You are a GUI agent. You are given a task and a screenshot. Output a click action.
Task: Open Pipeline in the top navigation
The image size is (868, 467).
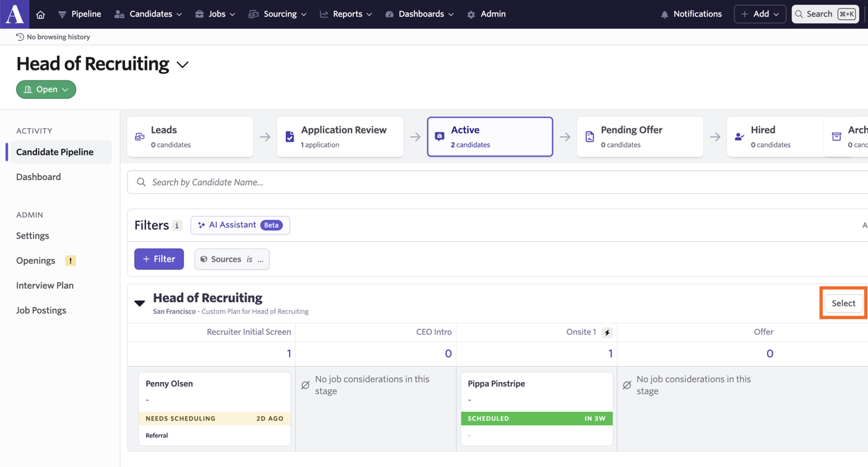pyautogui.click(x=80, y=14)
